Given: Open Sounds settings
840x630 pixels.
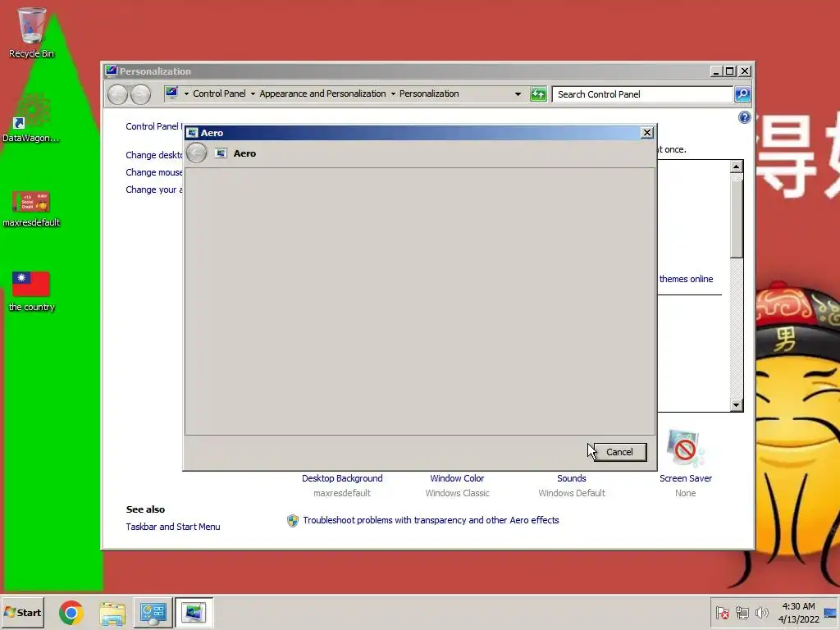Looking at the screenshot, I should [572, 478].
